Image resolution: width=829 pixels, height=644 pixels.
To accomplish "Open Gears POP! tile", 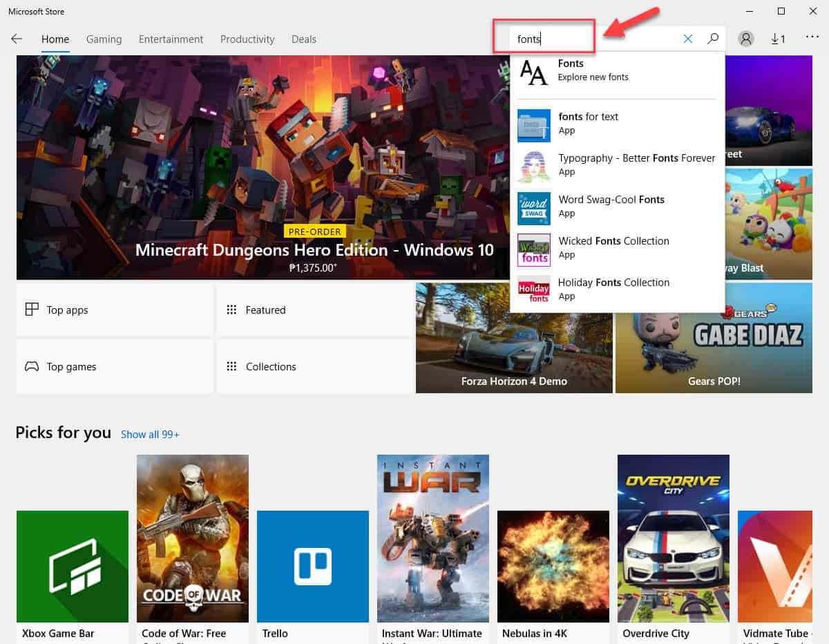I will 714,338.
